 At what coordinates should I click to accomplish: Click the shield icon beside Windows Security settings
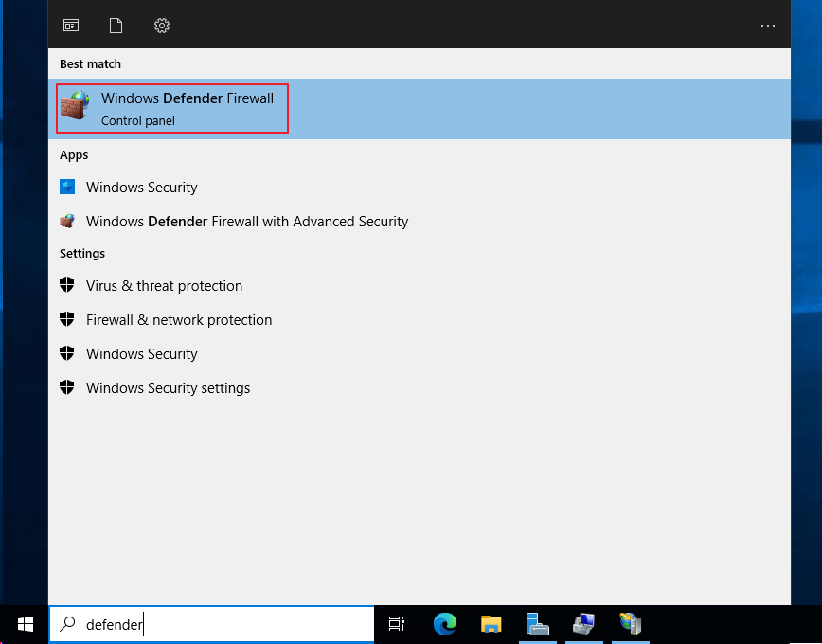[x=67, y=387]
